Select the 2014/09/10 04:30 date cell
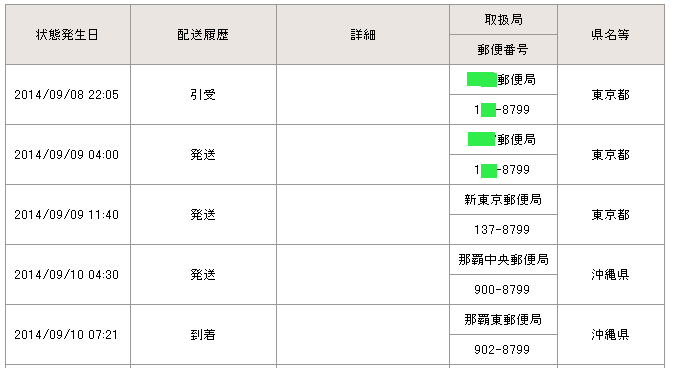Viewport: 673px width, 368px height. click(68, 275)
